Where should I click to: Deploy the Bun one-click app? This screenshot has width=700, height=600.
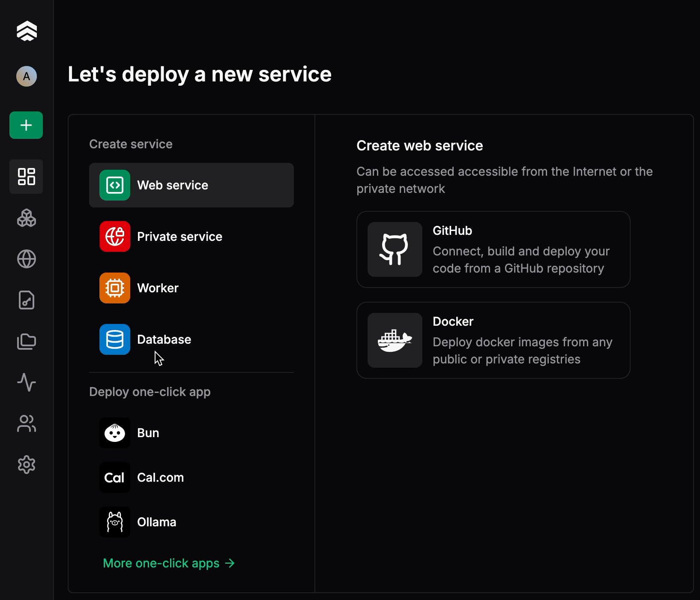[191, 433]
